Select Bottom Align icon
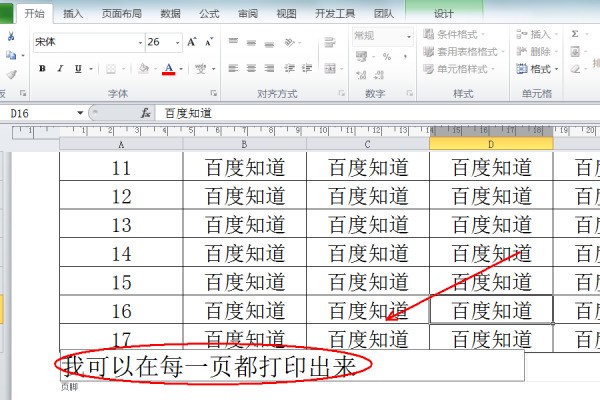The image size is (600, 400). 269,43
